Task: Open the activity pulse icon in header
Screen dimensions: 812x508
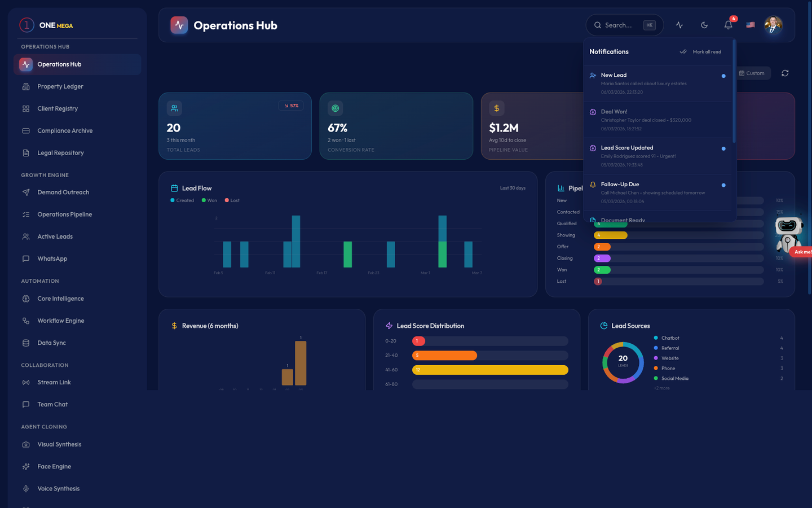Action: click(x=679, y=25)
